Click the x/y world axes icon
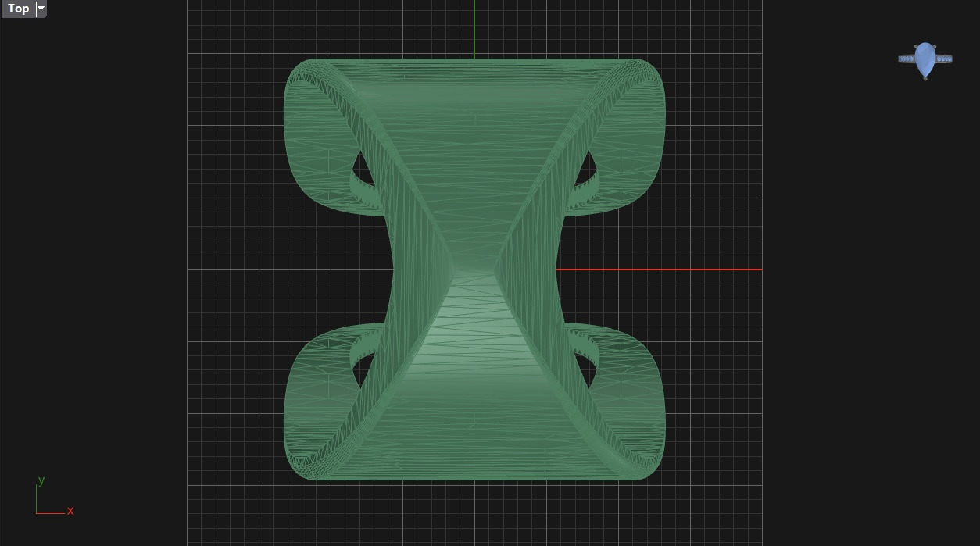 [54, 496]
